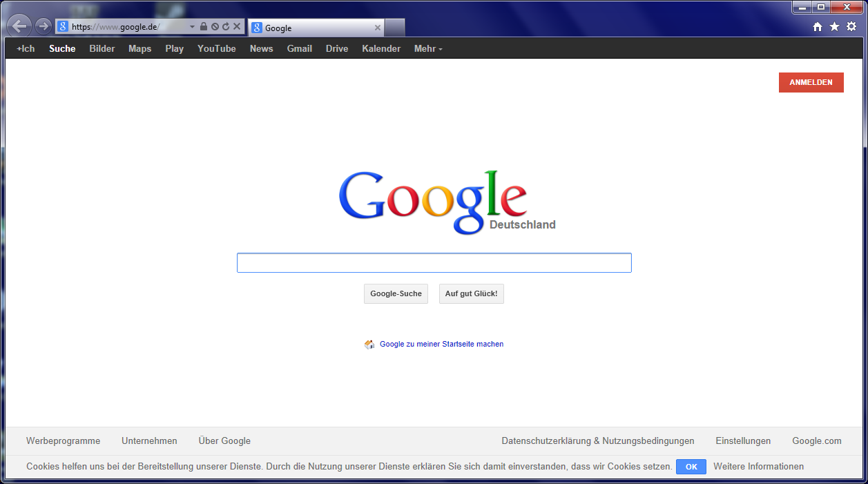Open Drive in the Google bar
868x484 pixels.
337,48
